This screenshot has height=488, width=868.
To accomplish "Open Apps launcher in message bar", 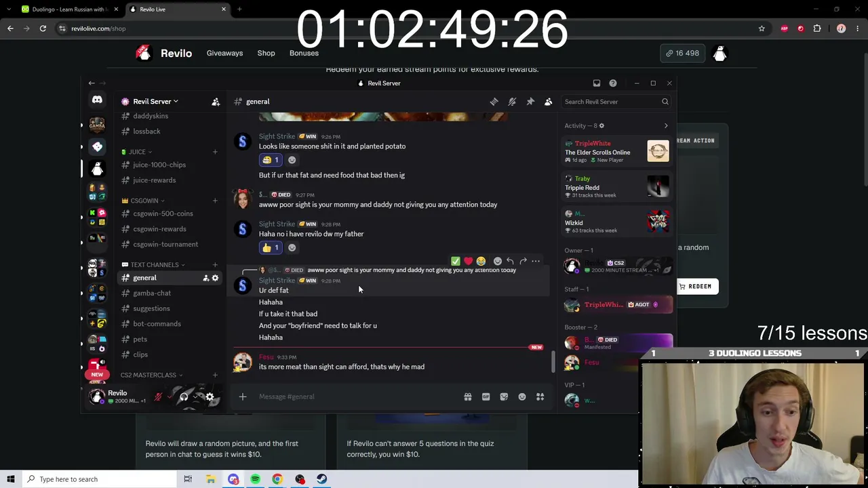I will coord(540,396).
